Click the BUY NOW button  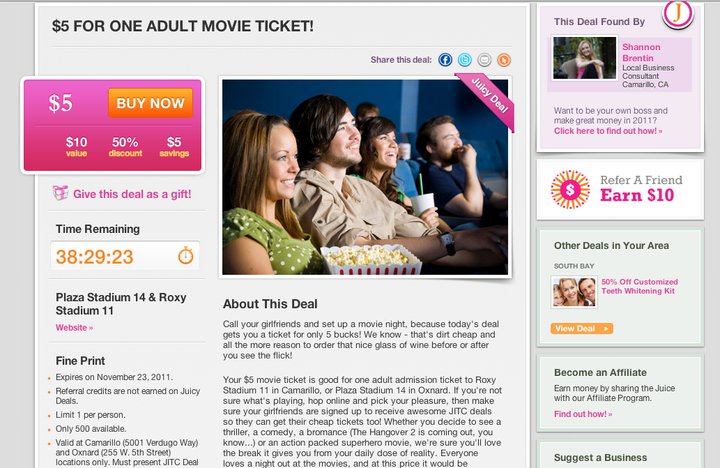tap(151, 103)
